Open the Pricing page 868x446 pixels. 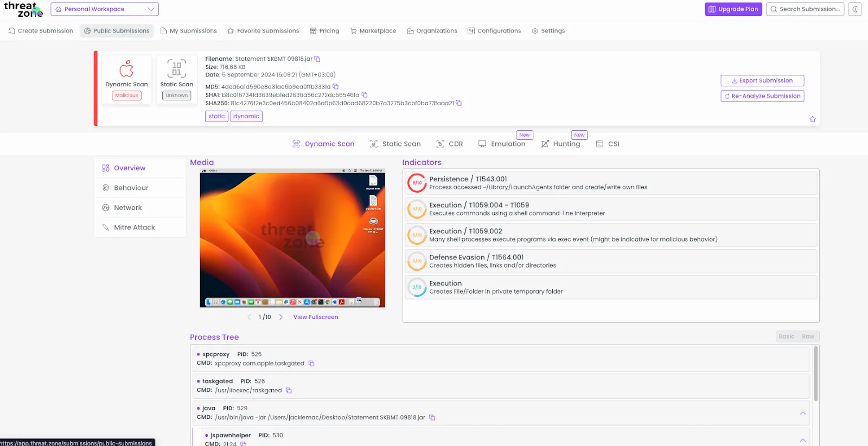point(324,31)
